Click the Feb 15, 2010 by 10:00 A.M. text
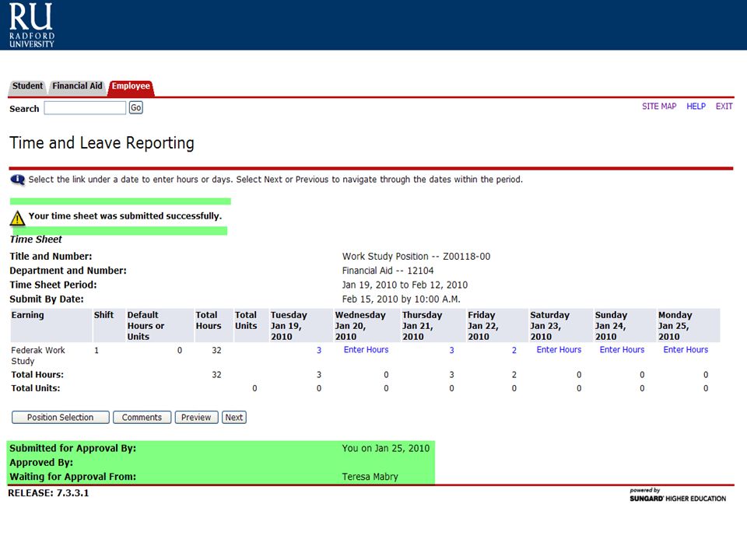Viewport: 747px width, 560px height. (x=402, y=299)
